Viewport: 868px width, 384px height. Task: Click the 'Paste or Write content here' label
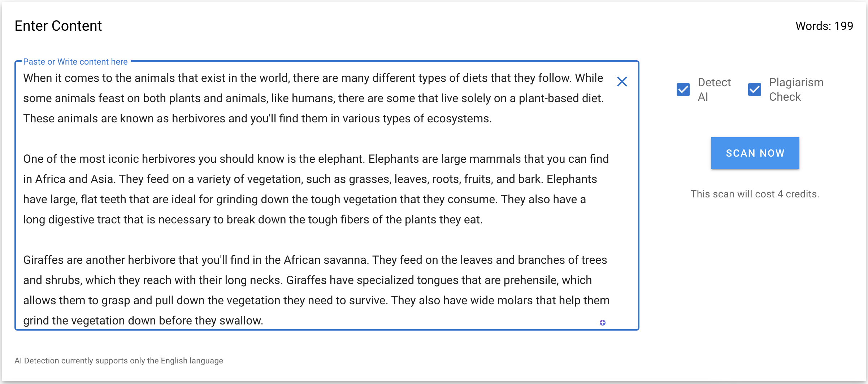(x=75, y=62)
